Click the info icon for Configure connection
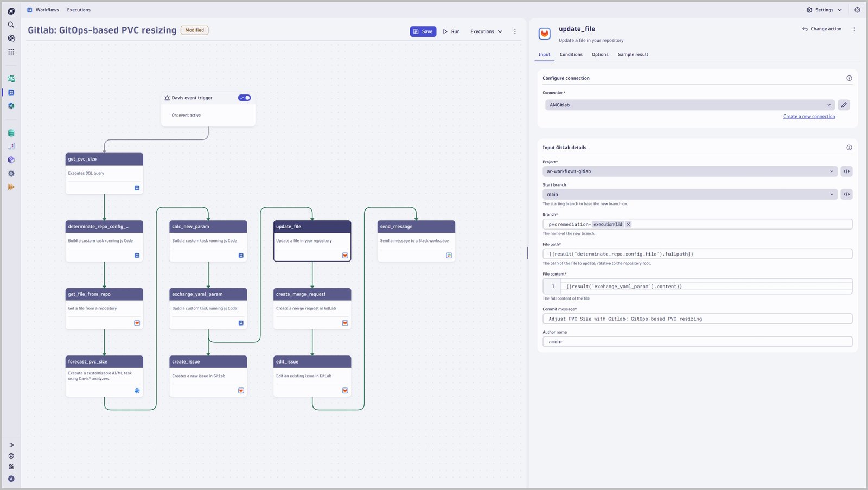The height and width of the screenshot is (490, 868). pos(849,78)
